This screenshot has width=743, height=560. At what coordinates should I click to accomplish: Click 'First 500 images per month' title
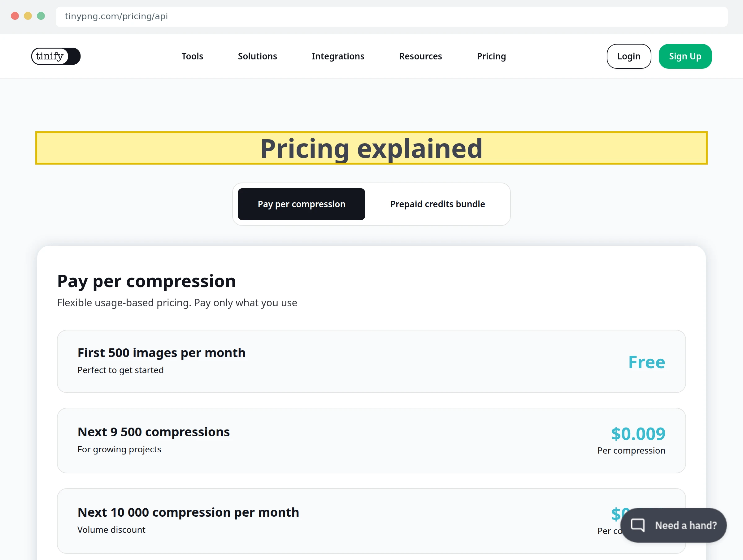coord(162,353)
